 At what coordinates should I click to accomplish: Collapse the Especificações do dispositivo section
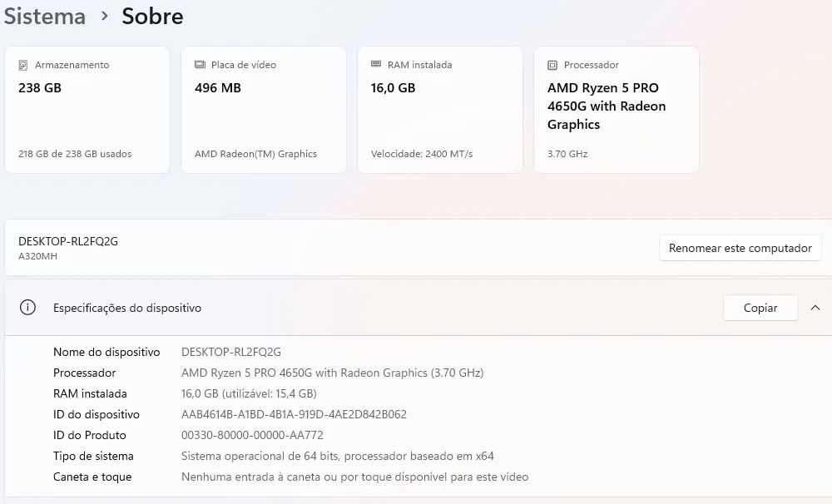[815, 307]
